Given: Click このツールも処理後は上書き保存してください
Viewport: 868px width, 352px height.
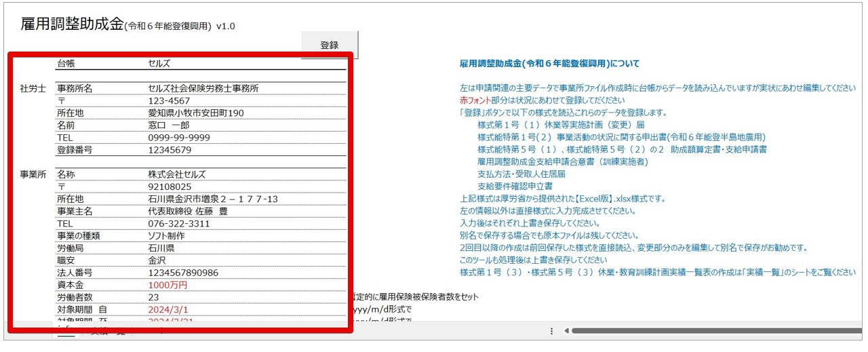Looking at the screenshot, I should click(534, 260).
